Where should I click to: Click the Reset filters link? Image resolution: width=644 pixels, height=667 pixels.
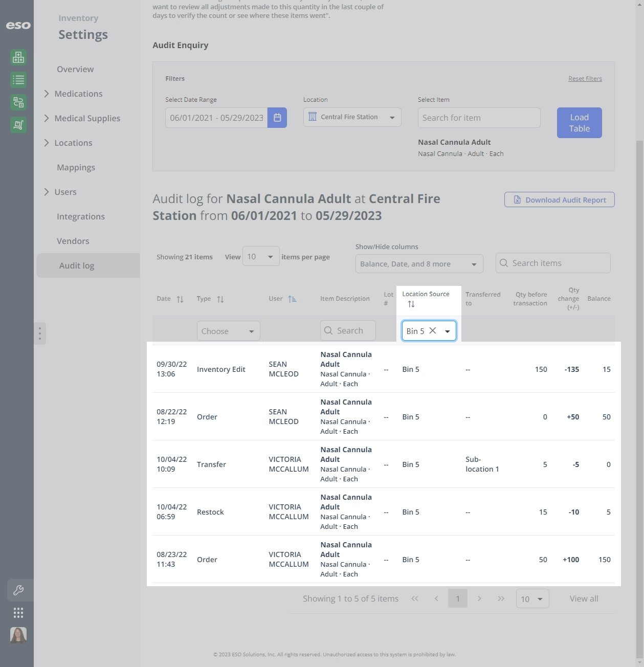pyautogui.click(x=585, y=78)
